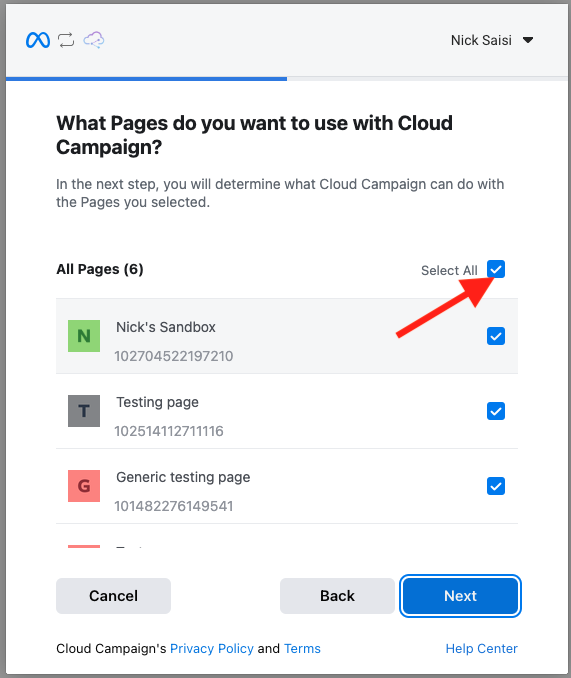Viewport: 571px width, 678px height.
Task: Click the Meta infinity logo icon
Action: (38, 40)
